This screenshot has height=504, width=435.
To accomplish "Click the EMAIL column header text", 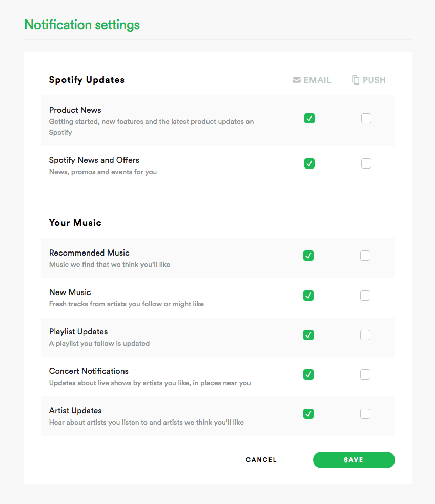I will pos(317,80).
